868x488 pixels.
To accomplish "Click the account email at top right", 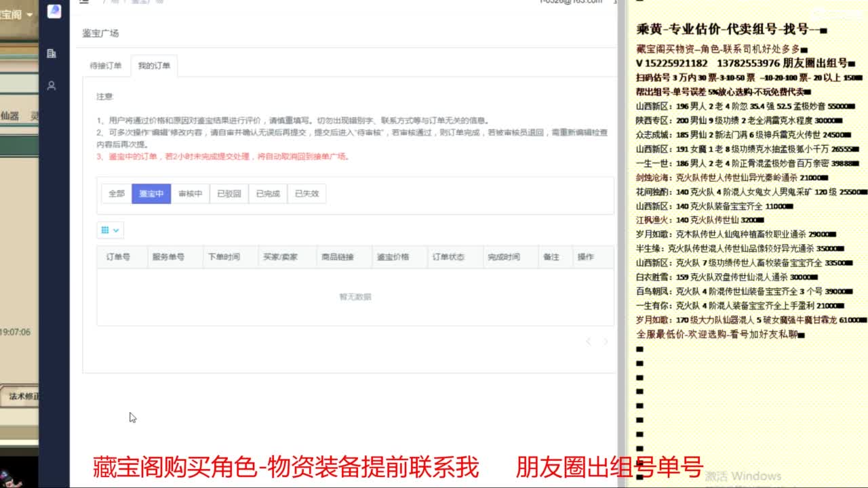I will pos(571,2).
